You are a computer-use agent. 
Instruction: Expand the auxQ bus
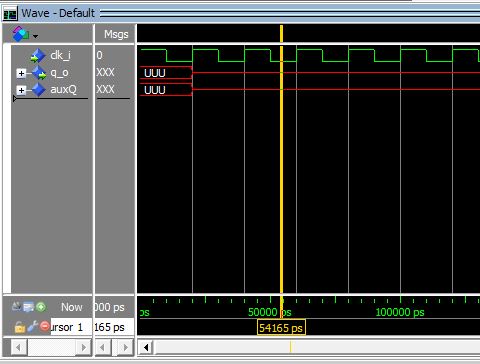click(21, 90)
